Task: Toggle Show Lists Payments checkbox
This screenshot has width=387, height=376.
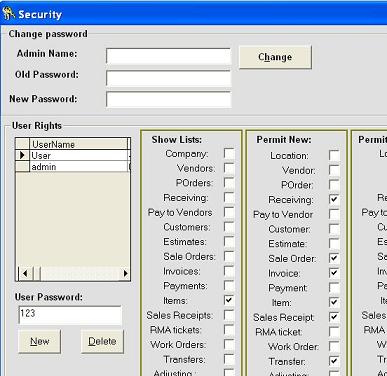Action: tap(229, 286)
